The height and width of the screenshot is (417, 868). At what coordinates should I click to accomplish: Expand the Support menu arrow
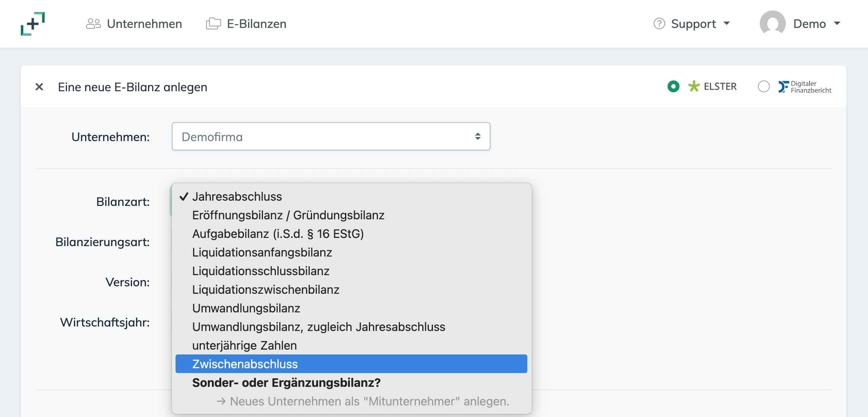(727, 23)
